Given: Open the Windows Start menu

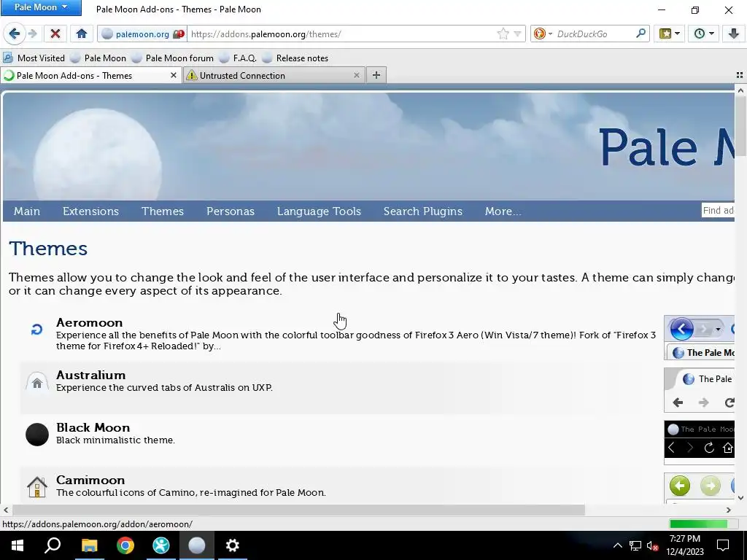Looking at the screenshot, I should coord(18,545).
